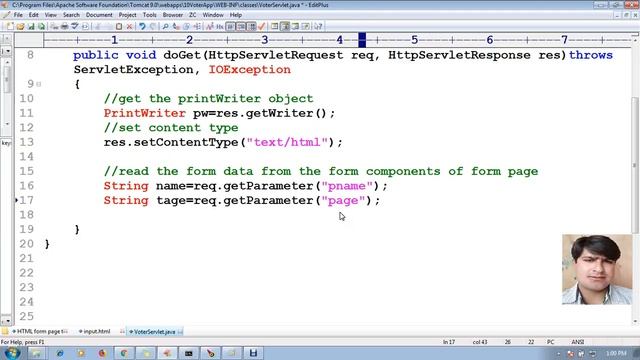Image resolution: width=640 pixels, height=360 pixels.
Task: Open the Document menu
Action: click(99, 15)
